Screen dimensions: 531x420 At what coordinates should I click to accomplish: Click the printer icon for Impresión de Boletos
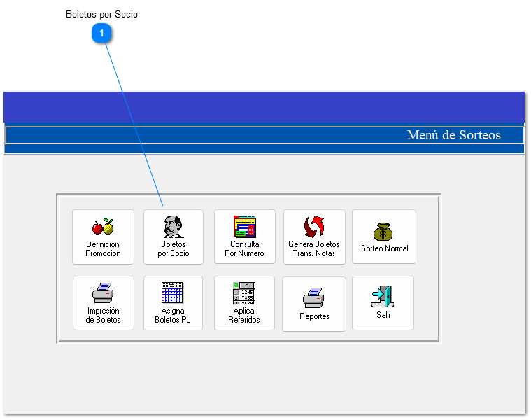pos(103,293)
